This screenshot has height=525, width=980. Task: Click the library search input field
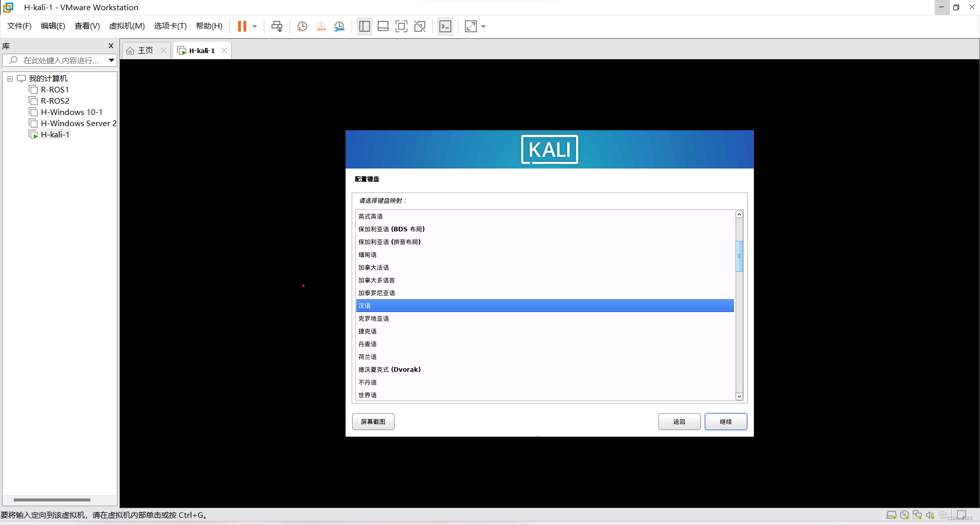[x=60, y=60]
